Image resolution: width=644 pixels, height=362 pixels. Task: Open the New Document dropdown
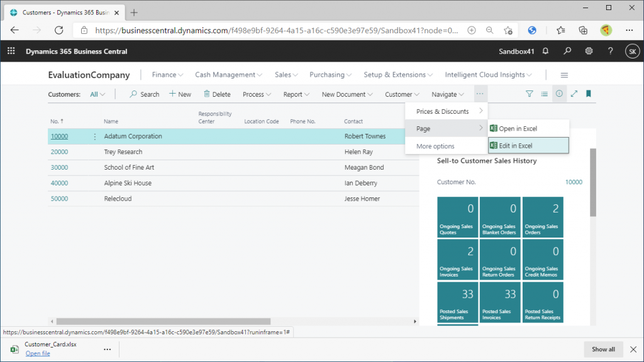(x=347, y=94)
